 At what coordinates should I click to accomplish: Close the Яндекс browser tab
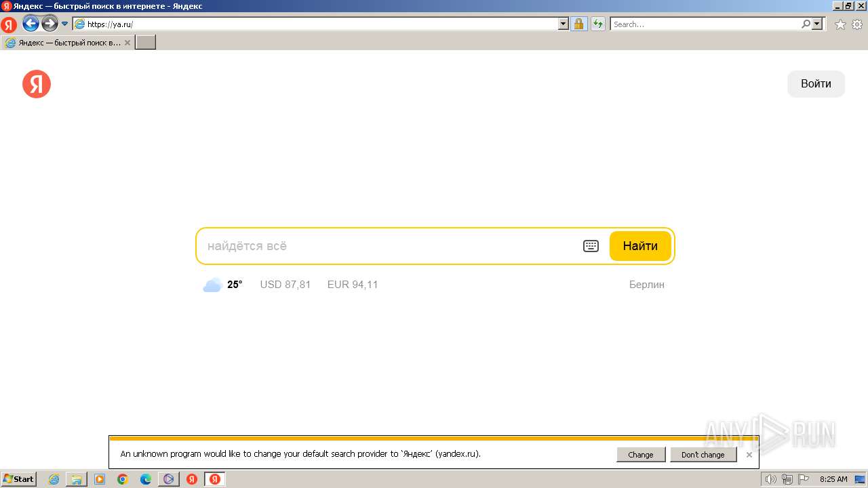[127, 43]
